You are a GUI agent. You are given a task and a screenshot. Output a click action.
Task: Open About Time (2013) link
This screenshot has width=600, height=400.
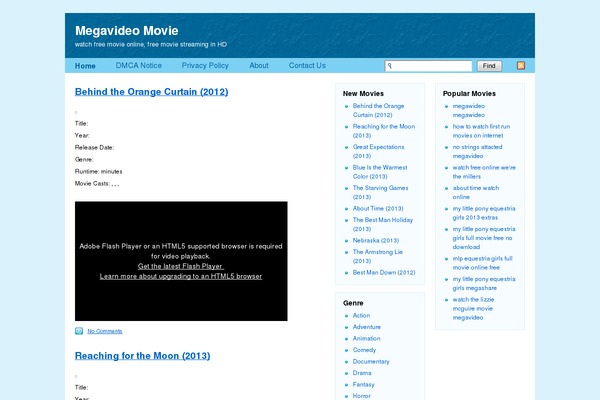(x=378, y=208)
